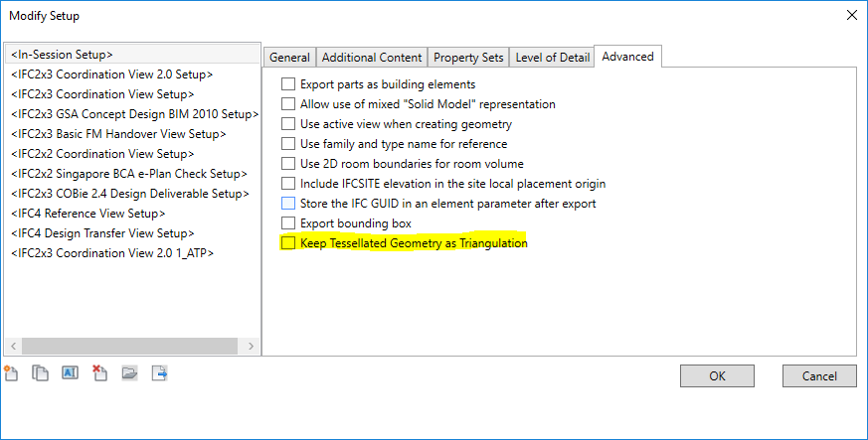The width and height of the screenshot is (868, 440).
Task: Click the import setup folder icon
Action: (x=129, y=373)
